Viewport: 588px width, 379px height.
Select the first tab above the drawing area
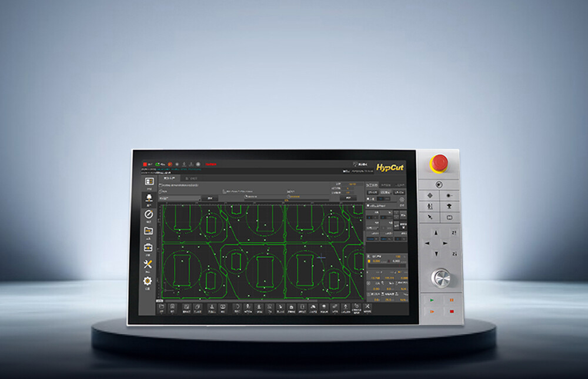[x=170, y=177]
